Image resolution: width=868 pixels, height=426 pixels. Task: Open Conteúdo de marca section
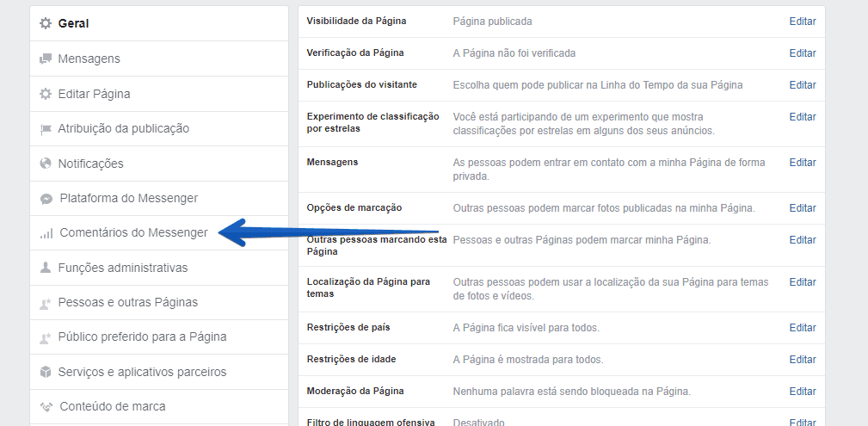(159, 406)
